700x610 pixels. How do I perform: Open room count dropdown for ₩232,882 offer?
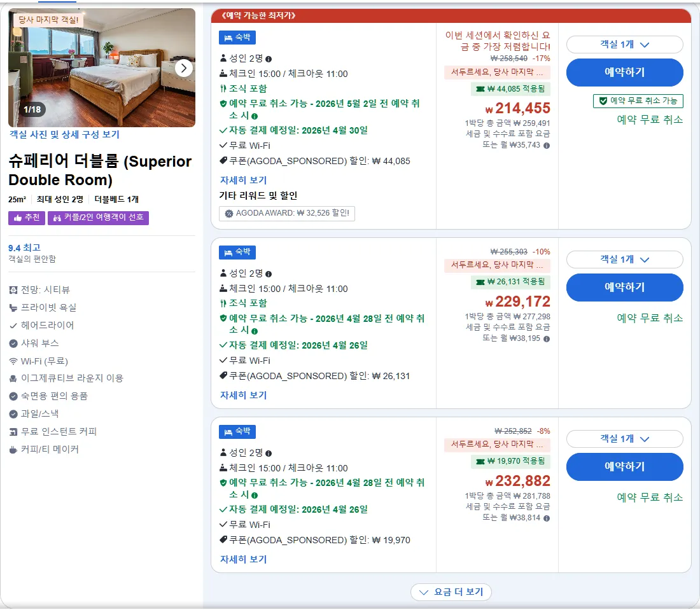[x=624, y=439]
